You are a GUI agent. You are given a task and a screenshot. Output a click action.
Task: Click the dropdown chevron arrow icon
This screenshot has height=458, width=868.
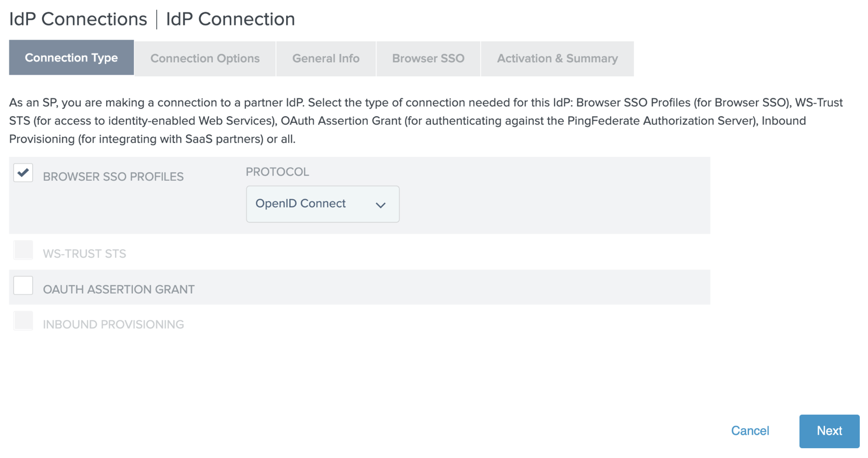(381, 205)
